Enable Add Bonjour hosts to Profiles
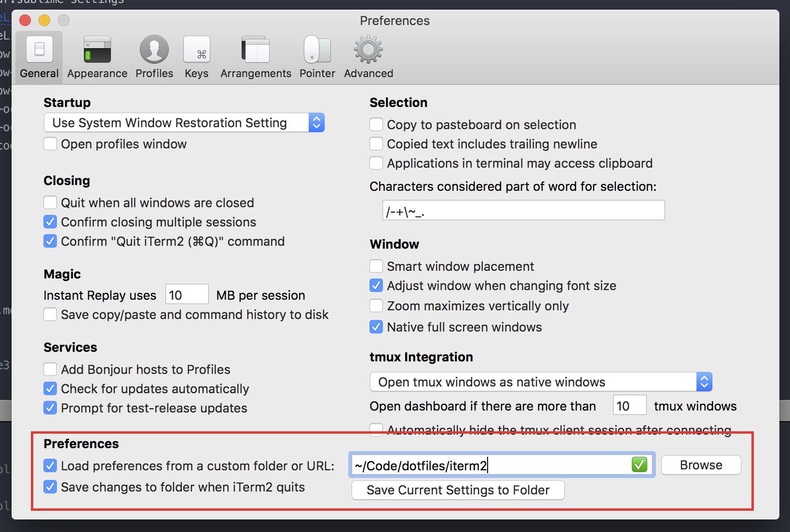The width and height of the screenshot is (790, 532). tap(50, 370)
